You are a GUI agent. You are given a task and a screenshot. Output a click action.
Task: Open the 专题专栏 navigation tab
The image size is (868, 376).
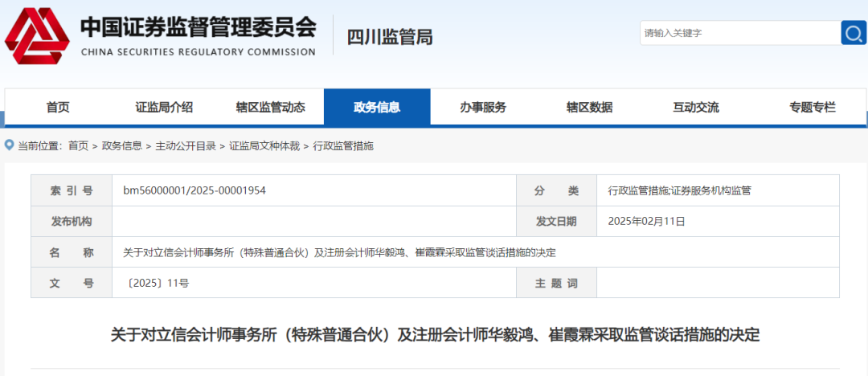coord(813,108)
